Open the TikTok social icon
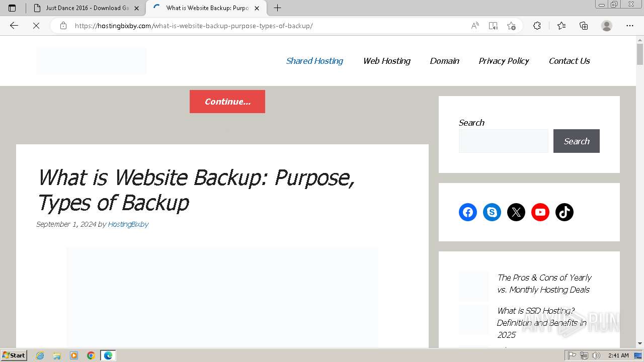The height and width of the screenshot is (362, 644). (x=565, y=212)
